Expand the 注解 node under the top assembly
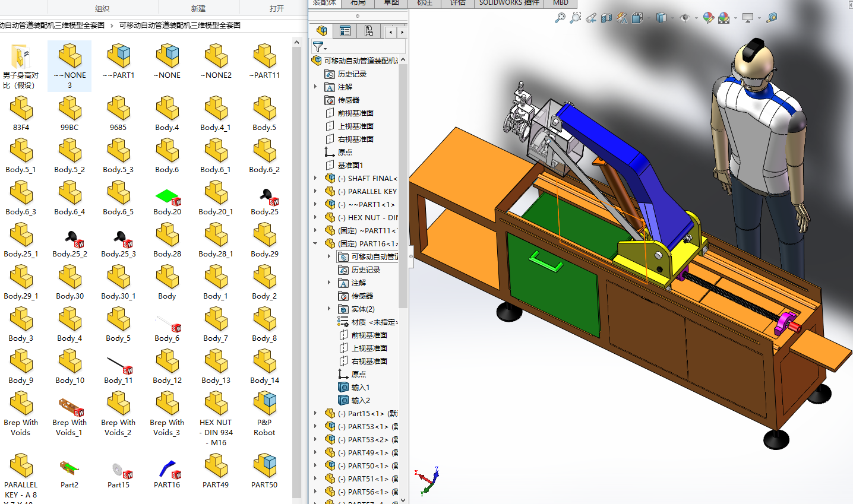Screen dimensions: 853x504 coord(315,87)
